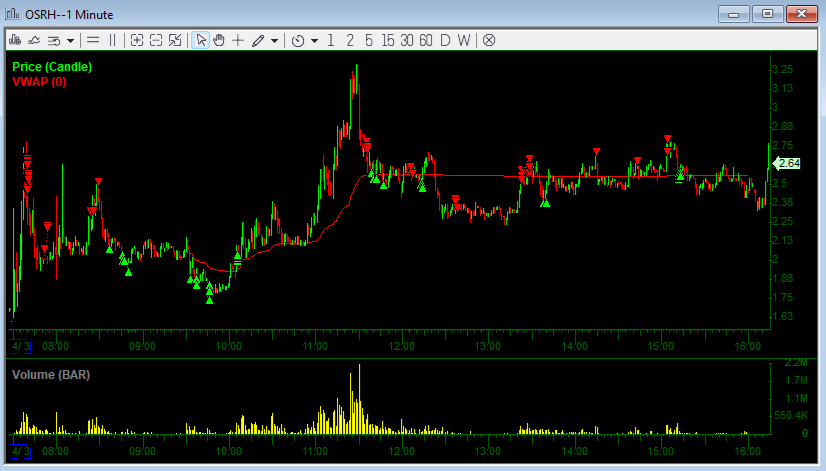The width and height of the screenshot is (826, 471).
Task: Click the Price (Candle) legend label
Action: 52,67
